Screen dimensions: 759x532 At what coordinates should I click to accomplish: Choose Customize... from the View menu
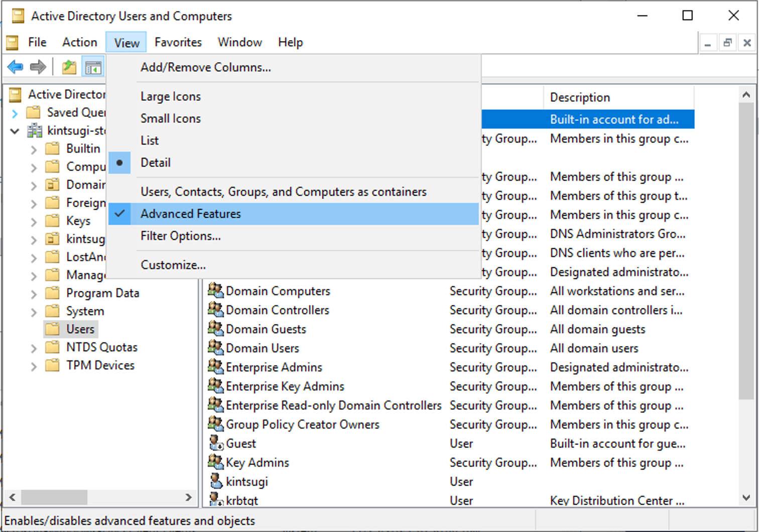(x=294, y=265)
